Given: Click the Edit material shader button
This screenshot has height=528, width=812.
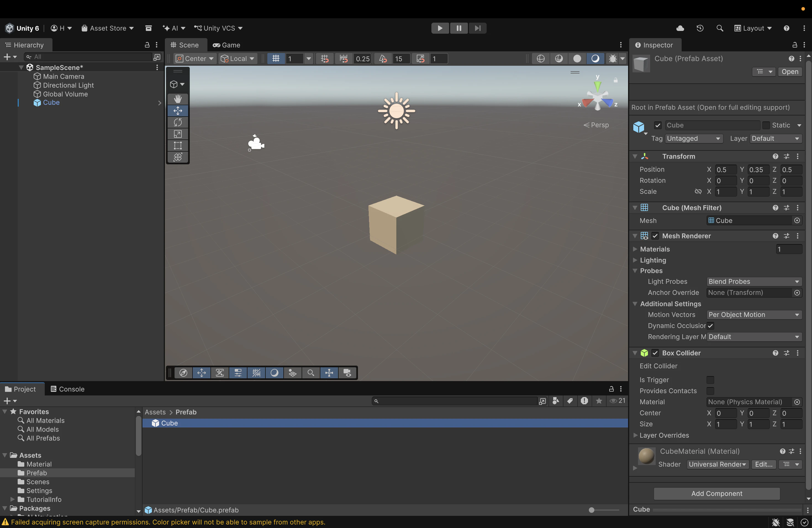Looking at the screenshot, I should pos(764,464).
